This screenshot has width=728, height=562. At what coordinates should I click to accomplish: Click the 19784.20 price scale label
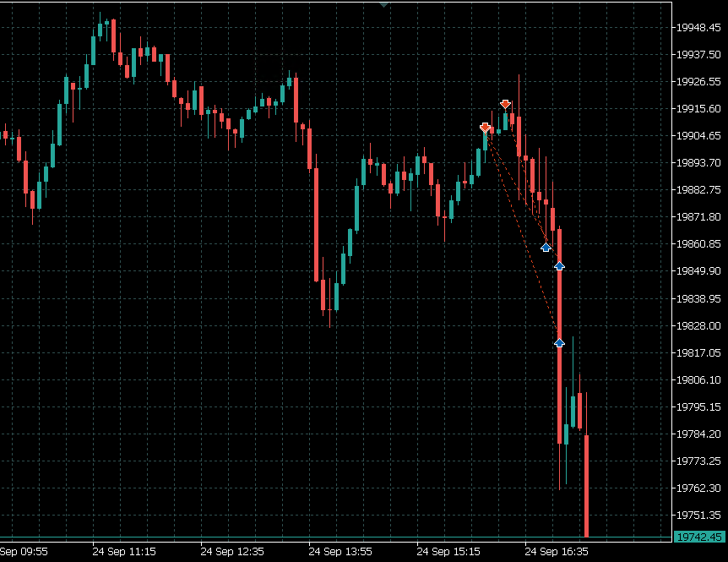(x=698, y=434)
